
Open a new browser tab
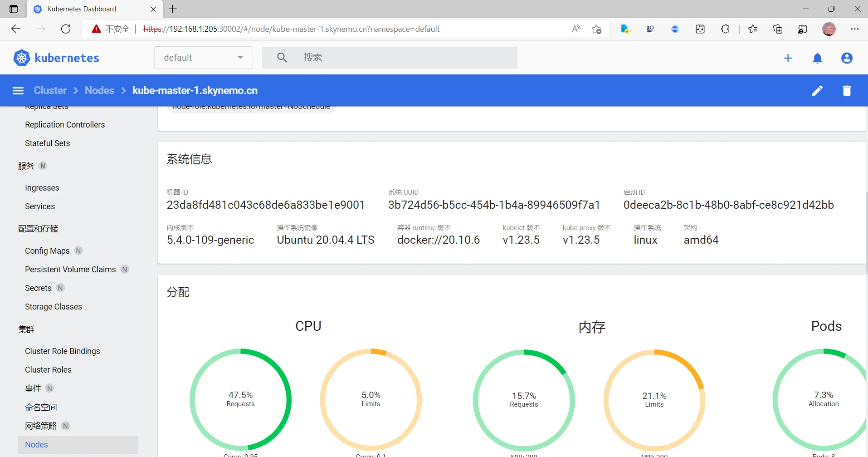[x=173, y=9]
